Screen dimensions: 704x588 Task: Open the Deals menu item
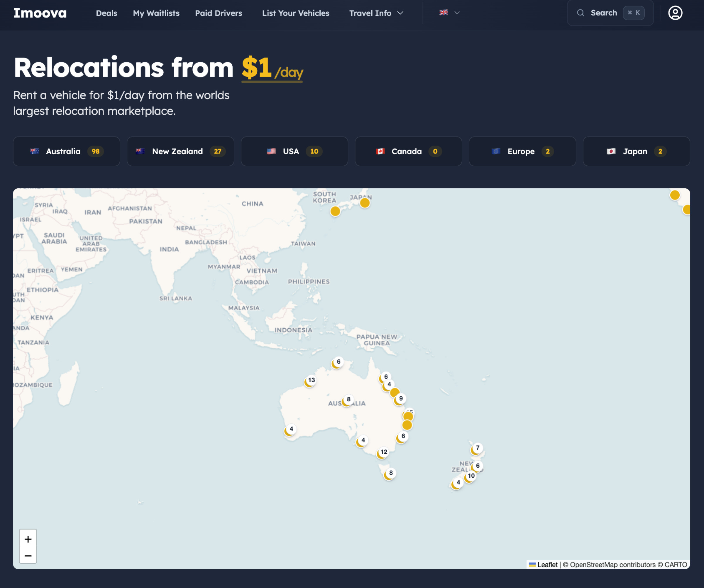106,13
